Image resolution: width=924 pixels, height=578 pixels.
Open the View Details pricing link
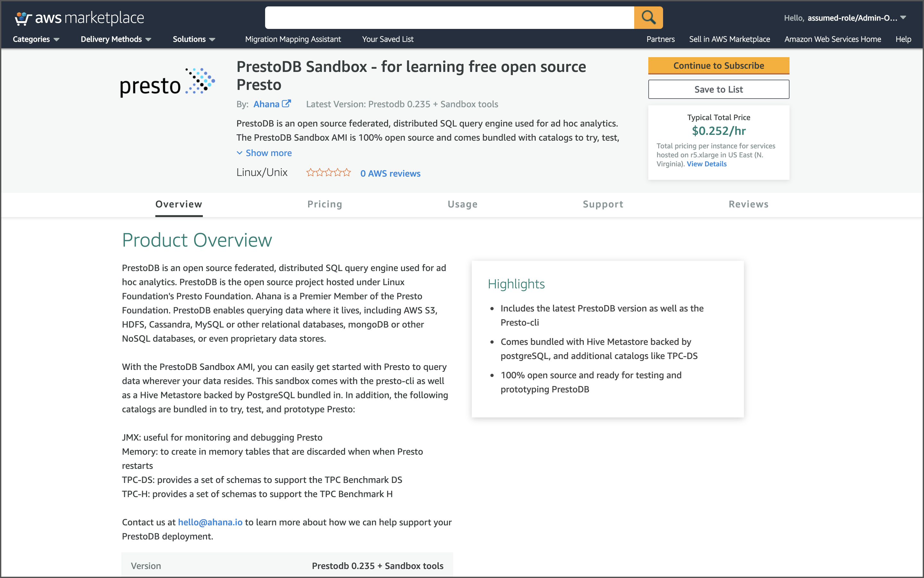[706, 164]
